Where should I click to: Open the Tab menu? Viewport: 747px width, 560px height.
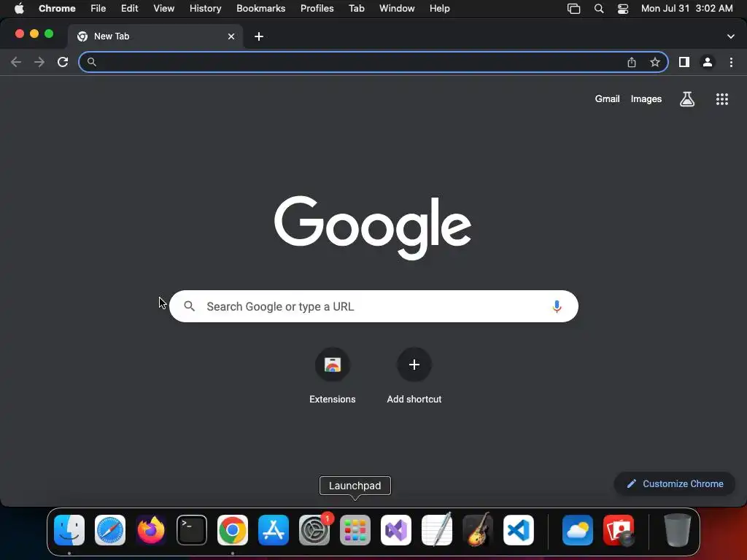[356, 9]
